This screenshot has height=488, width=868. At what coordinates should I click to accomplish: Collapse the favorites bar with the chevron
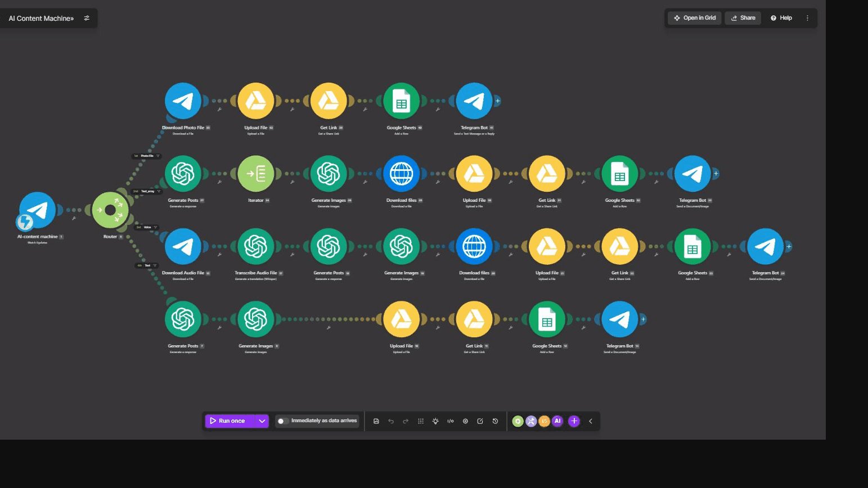(591, 421)
